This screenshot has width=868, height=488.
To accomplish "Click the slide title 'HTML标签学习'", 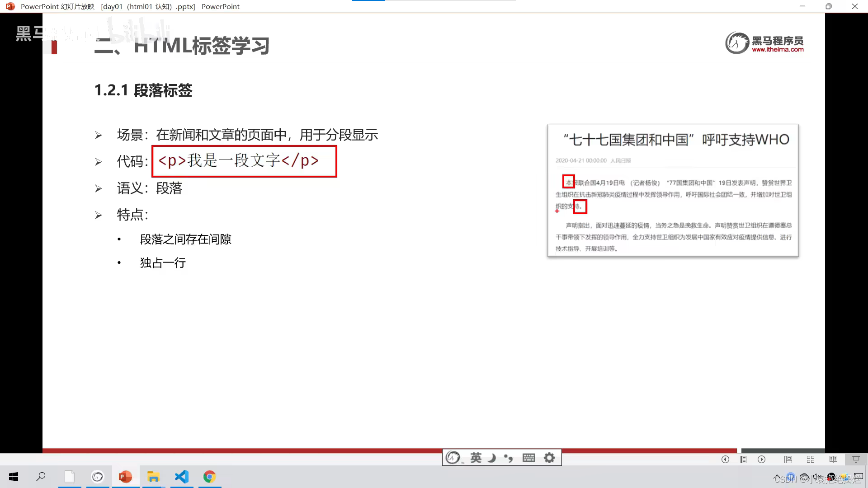I will (x=201, y=46).
